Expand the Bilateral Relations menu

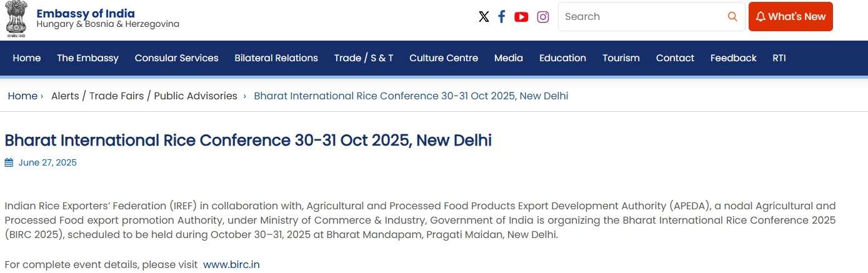276,58
